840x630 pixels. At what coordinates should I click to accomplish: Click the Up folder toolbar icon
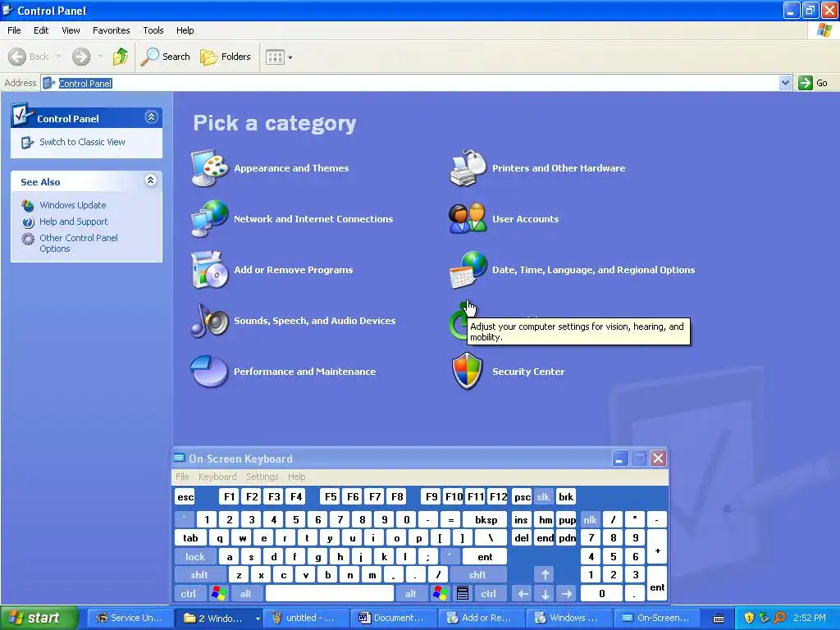pyautogui.click(x=120, y=57)
